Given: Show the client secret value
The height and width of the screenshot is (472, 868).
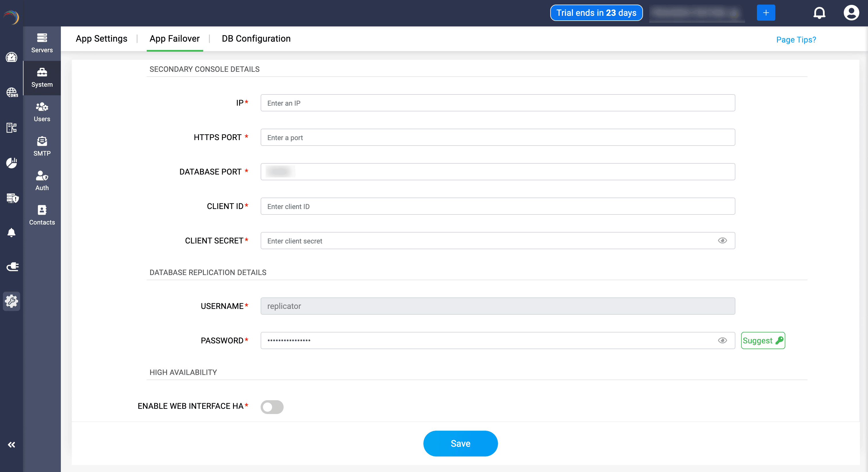Looking at the screenshot, I should [x=722, y=240].
